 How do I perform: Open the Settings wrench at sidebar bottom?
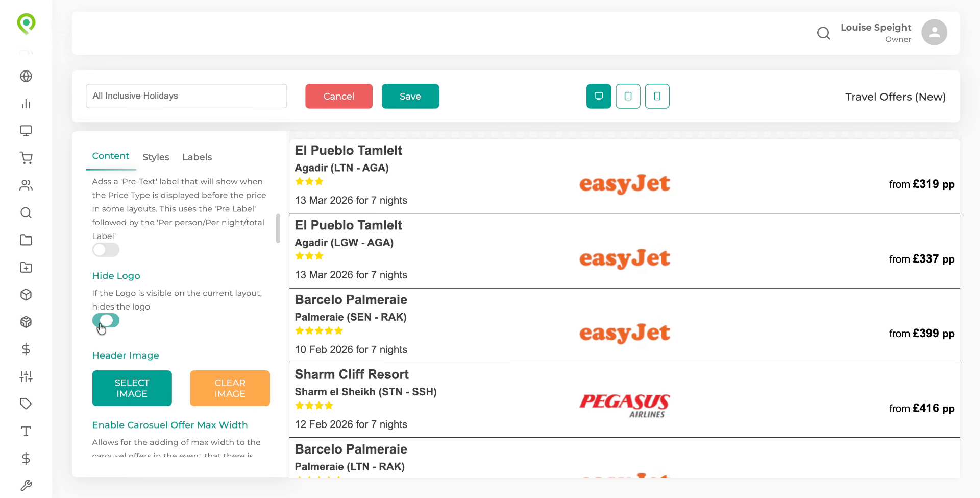26,485
